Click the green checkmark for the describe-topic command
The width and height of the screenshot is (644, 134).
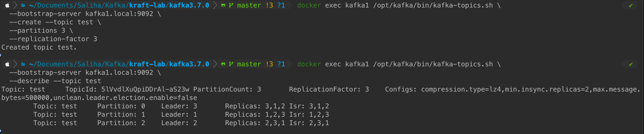pyautogui.click(x=630, y=65)
